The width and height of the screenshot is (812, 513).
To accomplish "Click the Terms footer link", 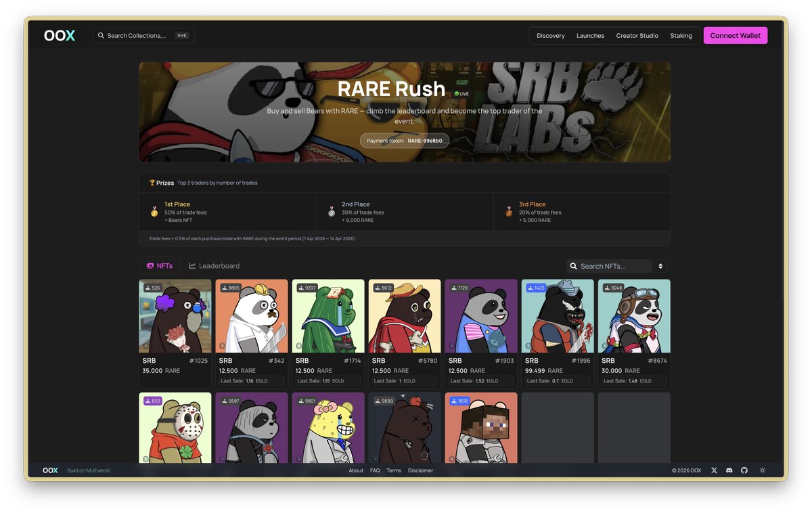I will [394, 470].
